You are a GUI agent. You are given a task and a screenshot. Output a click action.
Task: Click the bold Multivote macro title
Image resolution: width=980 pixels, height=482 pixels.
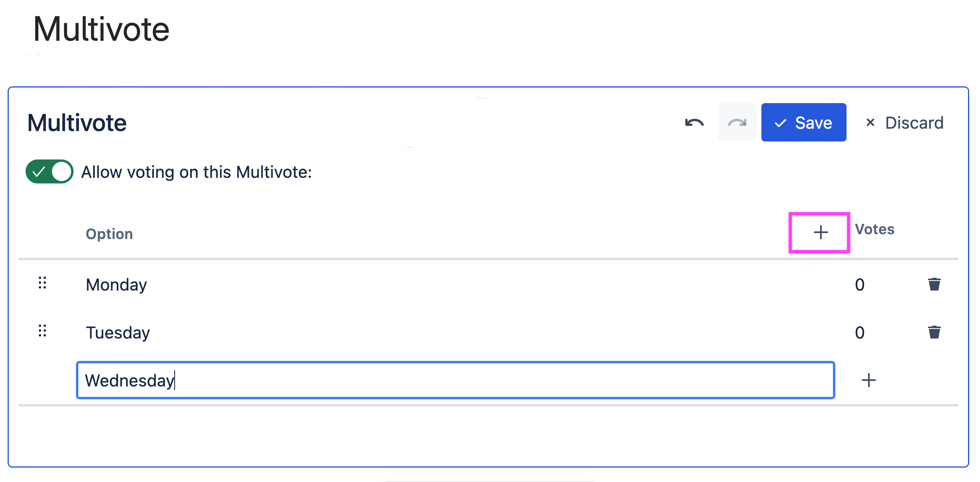[77, 123]
